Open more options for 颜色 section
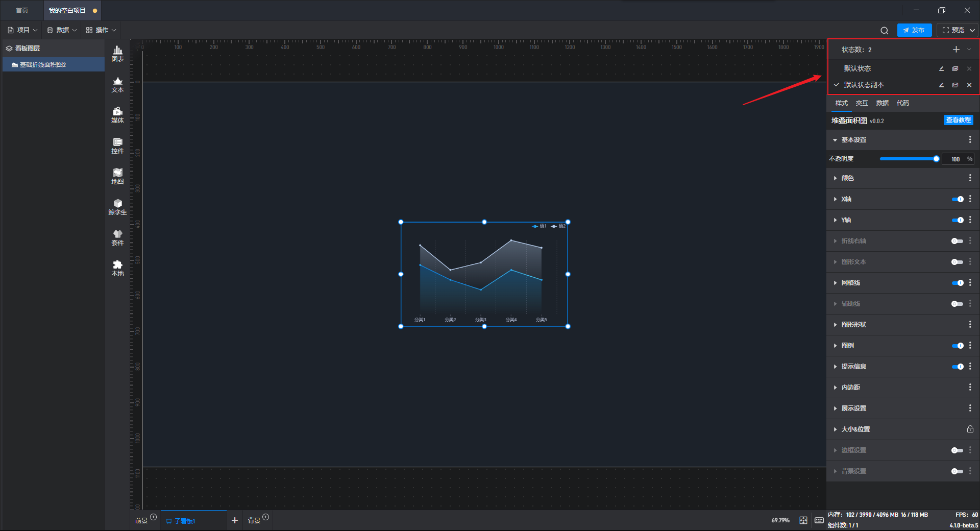Viewport: 980px width, 531px height. pyautogui.click(x=970, y=178)
